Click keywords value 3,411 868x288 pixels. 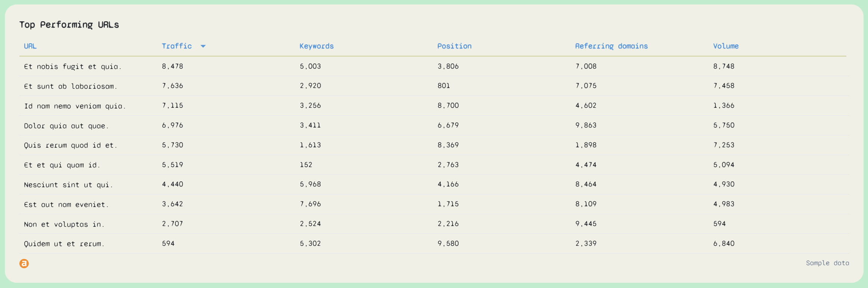[310, 125]
